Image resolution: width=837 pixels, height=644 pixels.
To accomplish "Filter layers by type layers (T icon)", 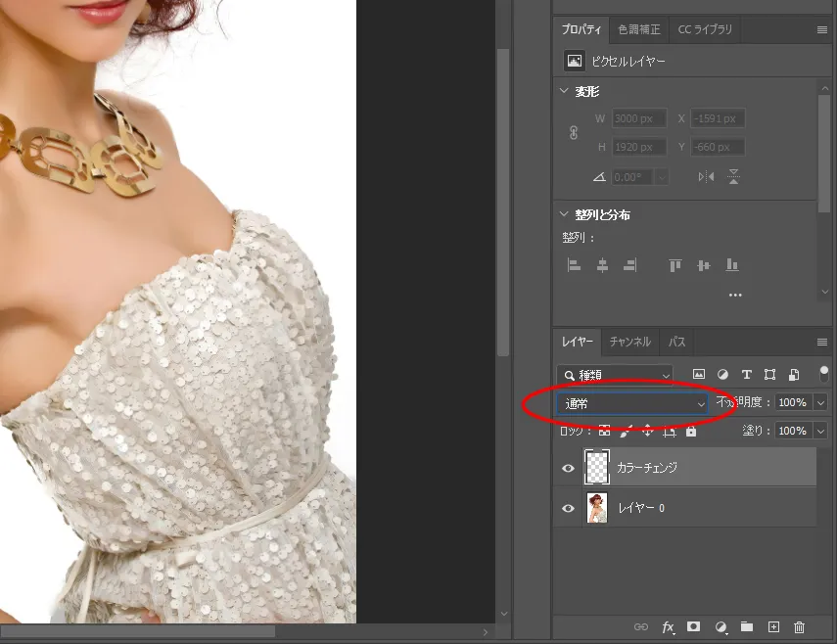I will [746, 374].
